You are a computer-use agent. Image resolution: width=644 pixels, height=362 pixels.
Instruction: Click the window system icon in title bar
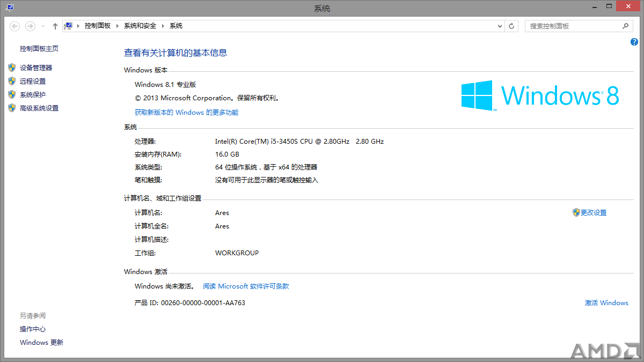[x=9, y=8]
